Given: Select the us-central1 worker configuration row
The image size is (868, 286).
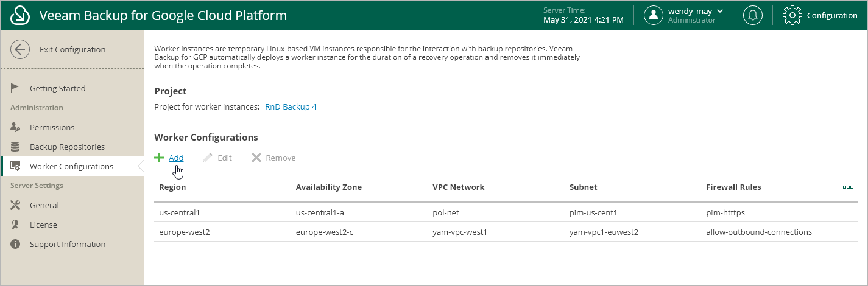Looking at the screenshot, I should [506, 212].
